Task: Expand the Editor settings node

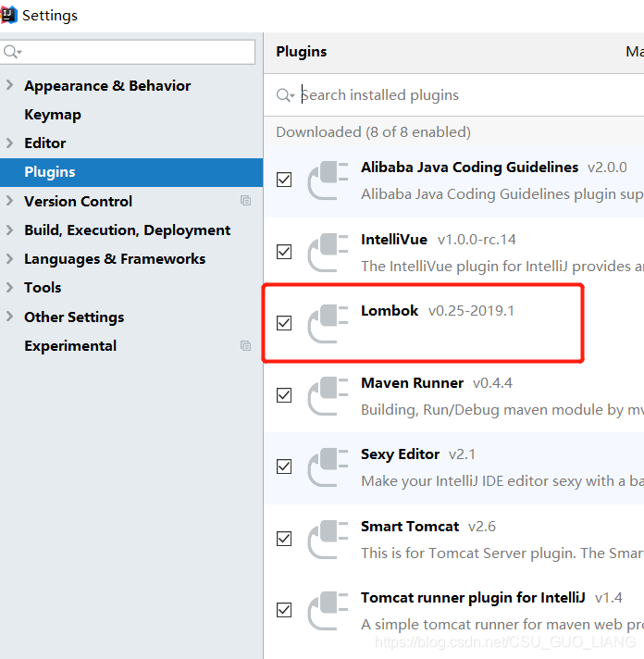Action: (x=9, y=143)
